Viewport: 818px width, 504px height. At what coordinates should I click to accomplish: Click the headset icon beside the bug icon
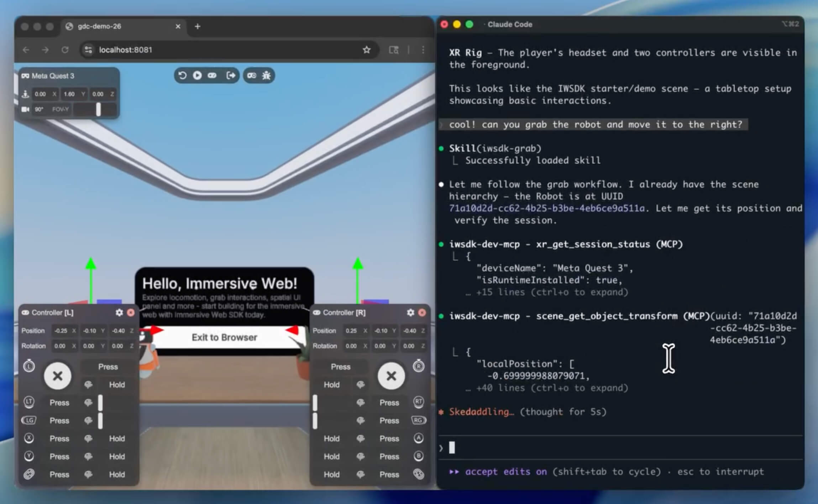252,75
